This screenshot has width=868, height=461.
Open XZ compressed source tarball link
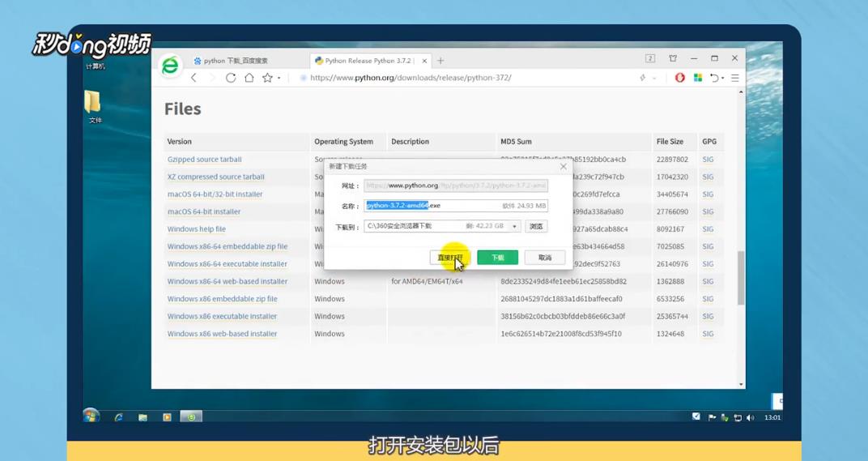(216, 177)
